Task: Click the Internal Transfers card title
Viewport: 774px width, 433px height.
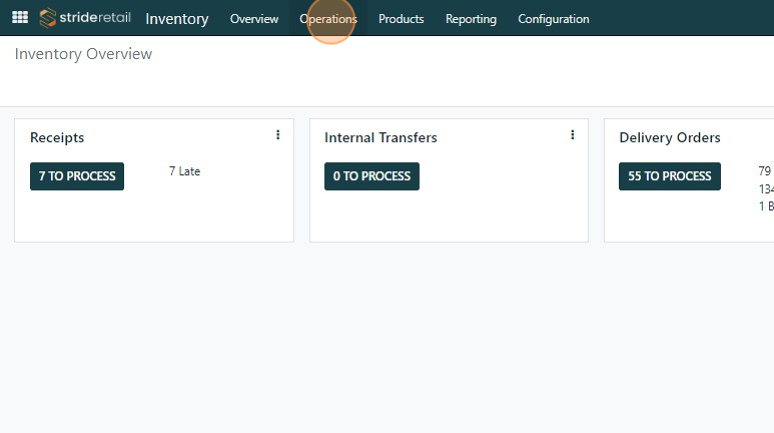Action: click(x=381, y=138)
